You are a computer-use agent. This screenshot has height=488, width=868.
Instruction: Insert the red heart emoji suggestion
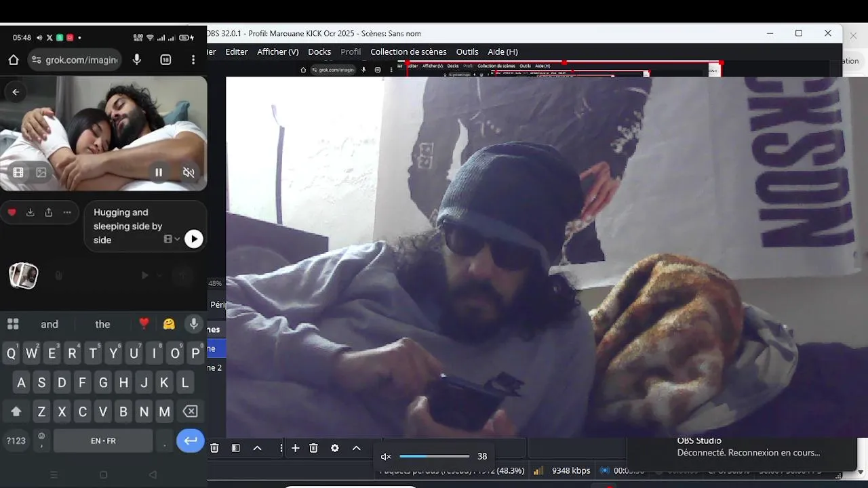coord(144,324)
